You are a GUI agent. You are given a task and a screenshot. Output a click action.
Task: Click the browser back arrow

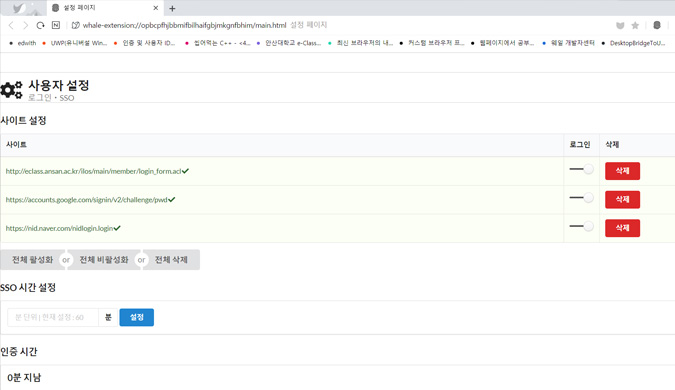[x=11, y=25]
